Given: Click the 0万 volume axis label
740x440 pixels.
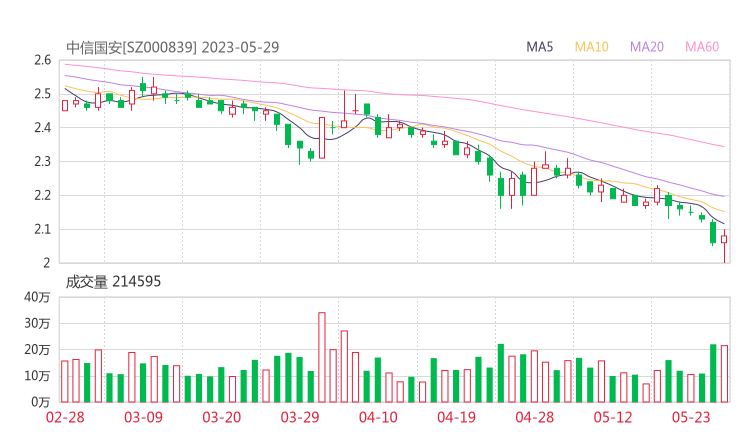Looking at the screenshot, I should pos(41,402).
